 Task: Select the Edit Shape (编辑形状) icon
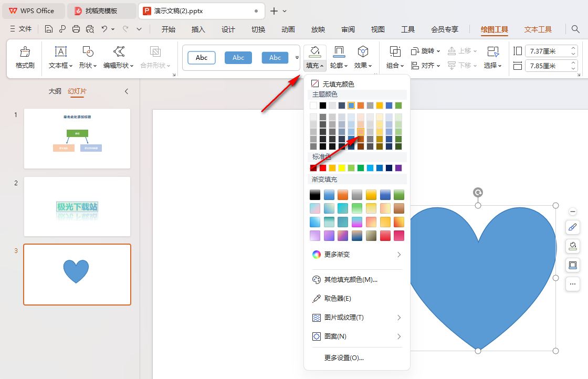tap(119, 52)
